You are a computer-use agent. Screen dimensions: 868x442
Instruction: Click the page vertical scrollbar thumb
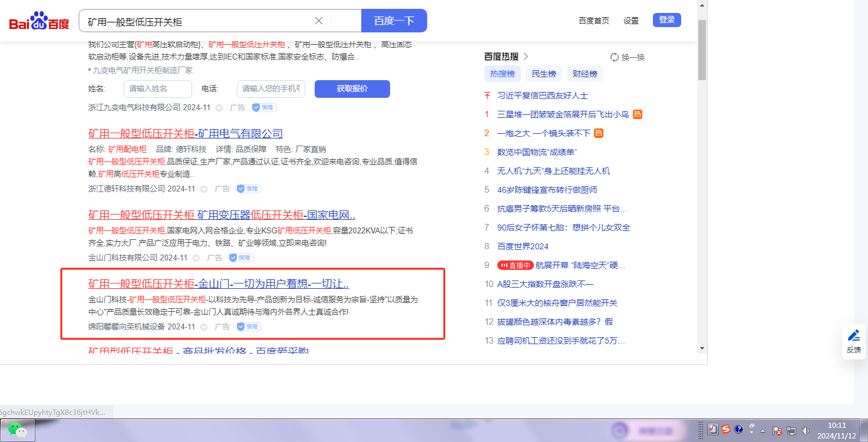[701, 50]
